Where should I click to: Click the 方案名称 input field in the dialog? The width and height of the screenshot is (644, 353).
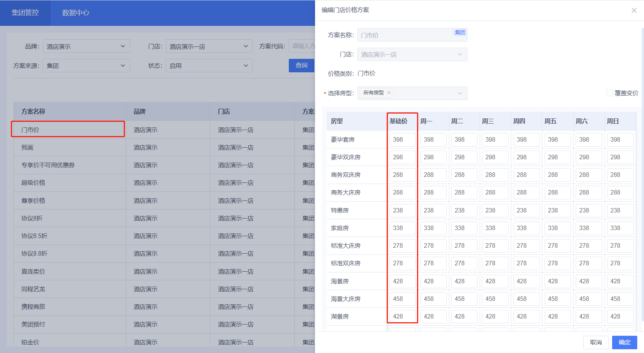pos(412,35)
